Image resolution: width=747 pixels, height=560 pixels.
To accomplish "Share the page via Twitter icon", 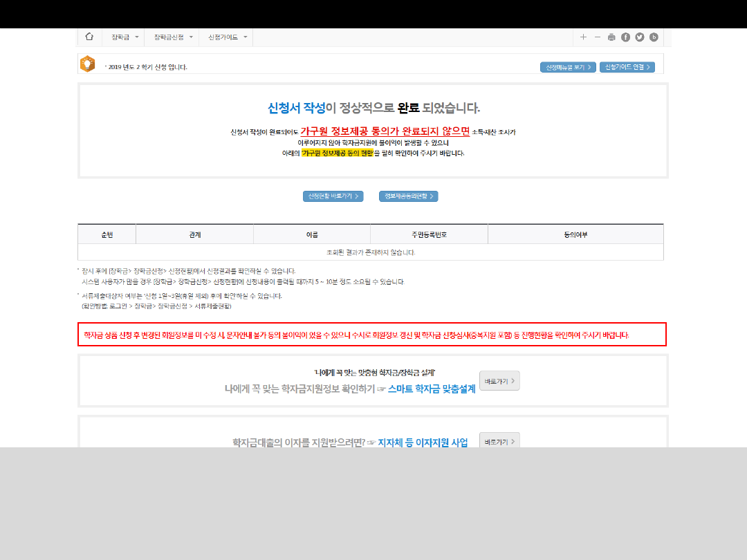I will click(639, 37).
